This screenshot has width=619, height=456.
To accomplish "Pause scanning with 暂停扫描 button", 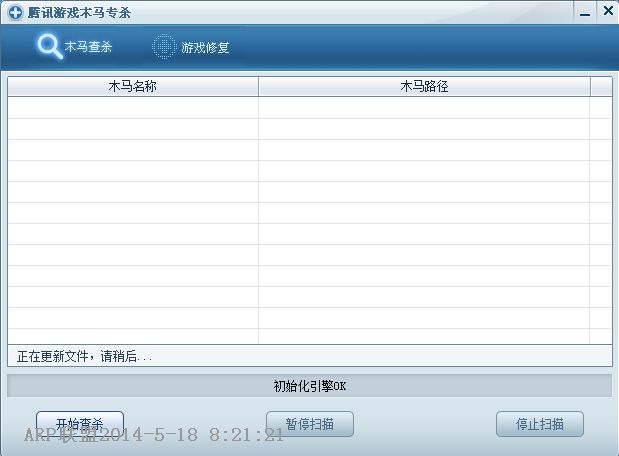I will tap(310, 424).
